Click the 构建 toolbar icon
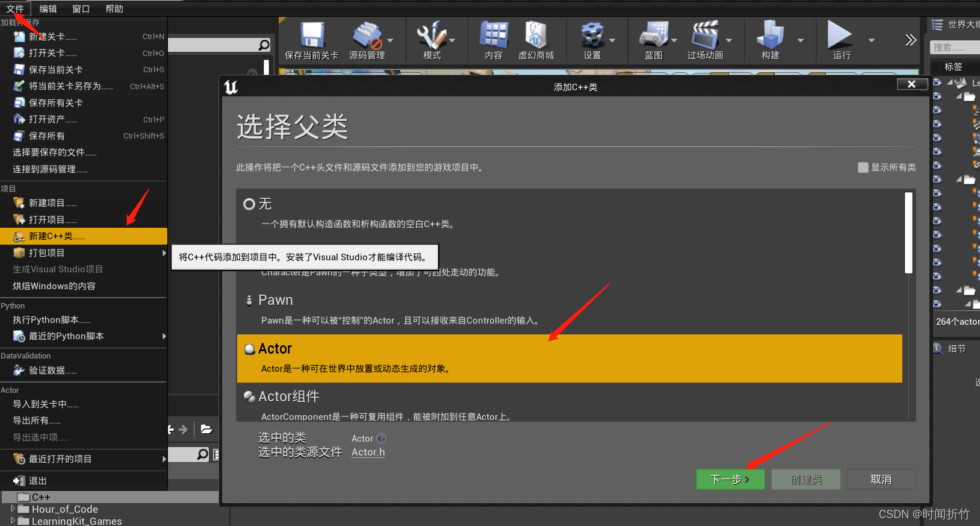980x526 pixels. coord(771,35)
